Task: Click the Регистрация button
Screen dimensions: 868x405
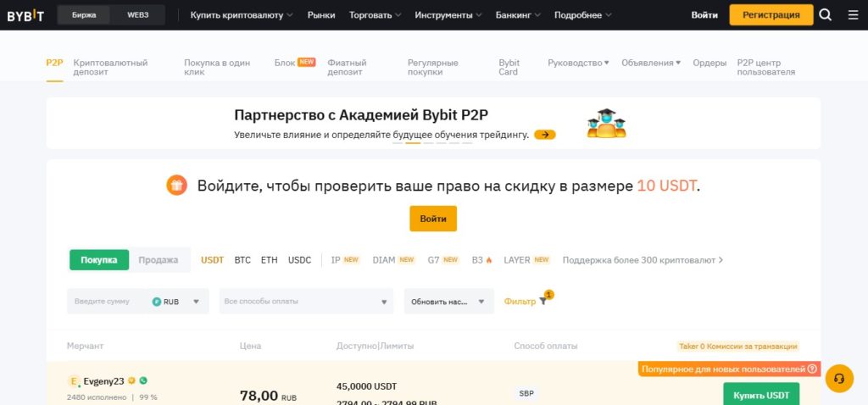Action: point(771,15)
